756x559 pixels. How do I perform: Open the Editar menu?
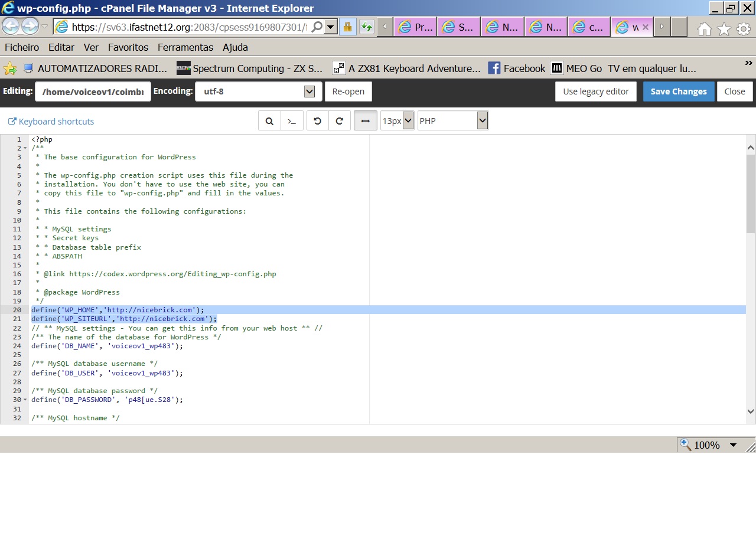pyautogui.click(x=61, y=47)
